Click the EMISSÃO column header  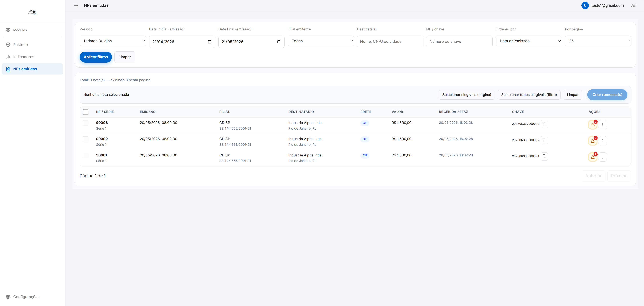(x=147, y=112)
